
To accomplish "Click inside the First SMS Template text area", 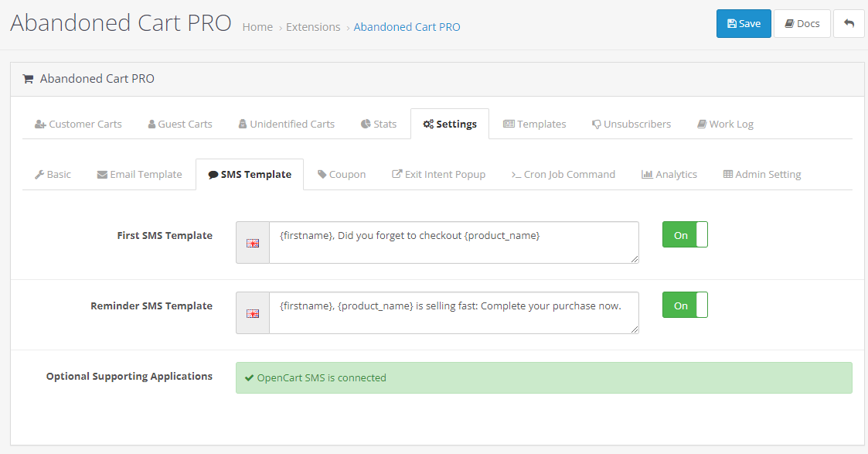I will [454, 243].
